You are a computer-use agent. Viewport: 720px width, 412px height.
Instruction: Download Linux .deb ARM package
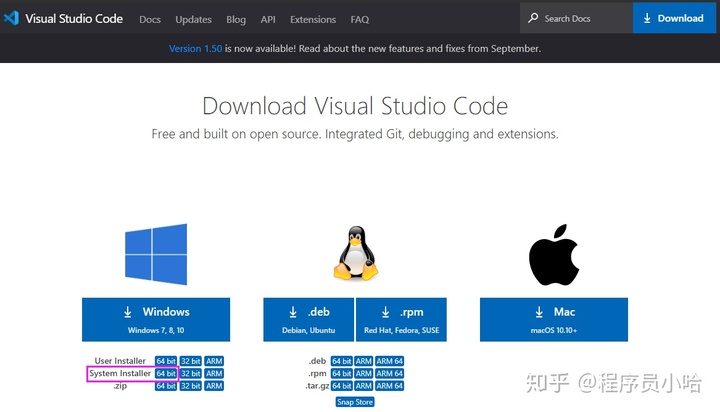(363, 361)
